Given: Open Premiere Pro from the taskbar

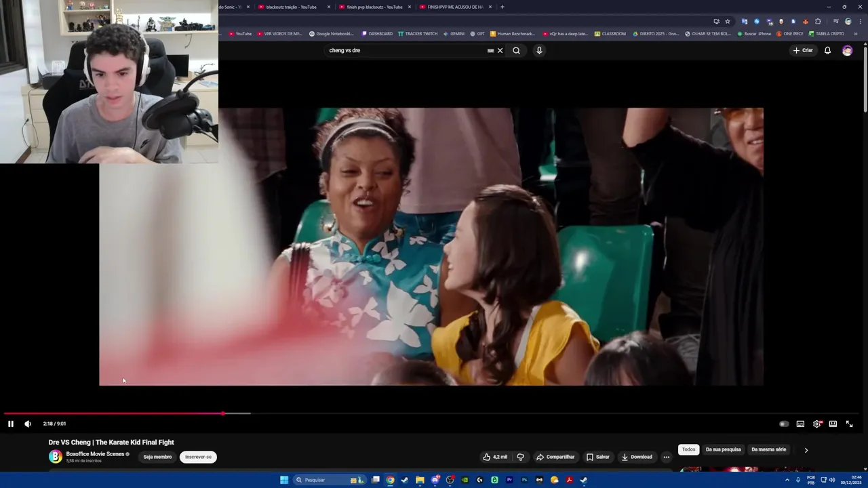Looking at the screenshot, I should click(509, 480).
